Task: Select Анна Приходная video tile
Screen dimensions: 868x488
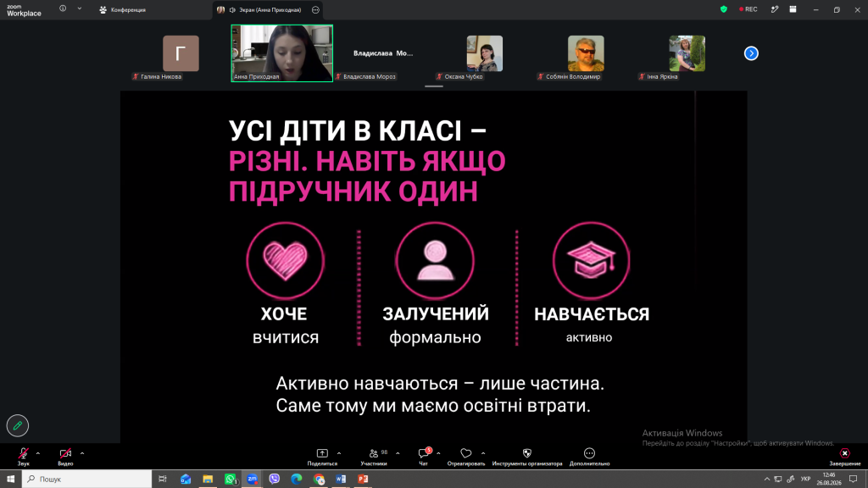Action: click(281, 53)
